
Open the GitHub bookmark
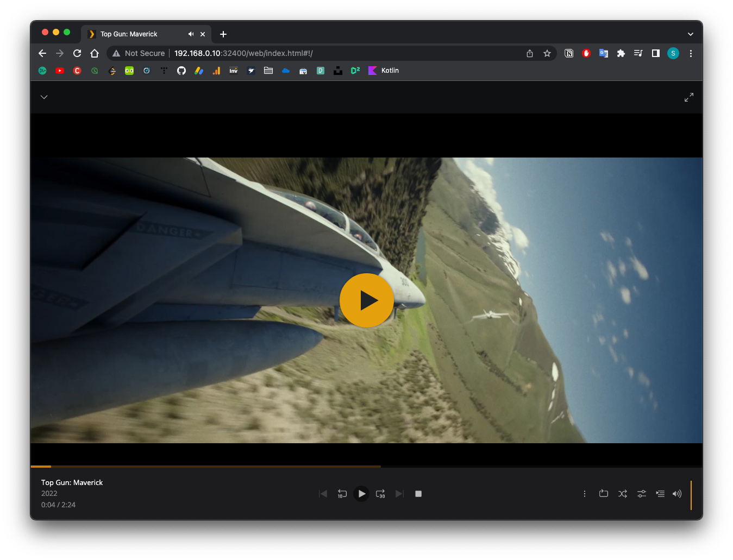coord(181,71)
